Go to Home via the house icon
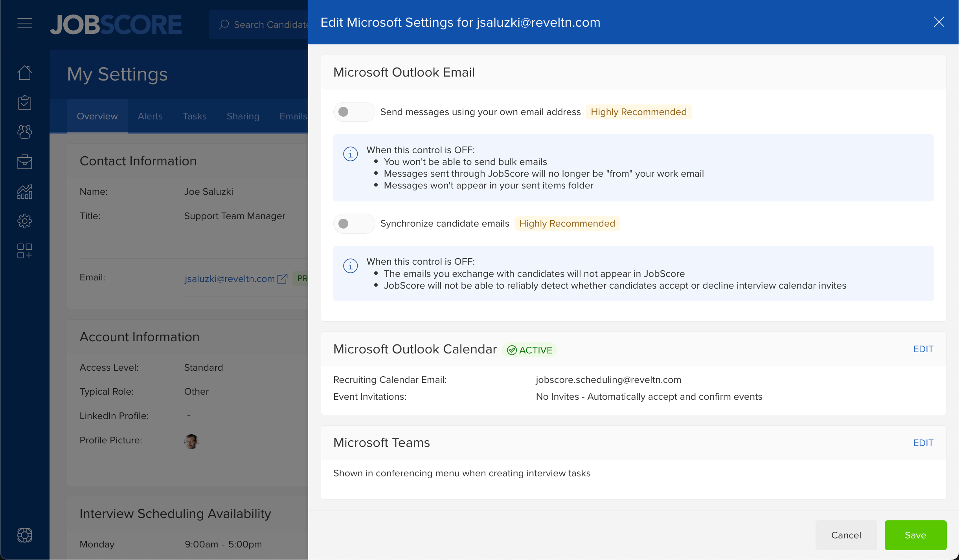Screen dimensions: 959x560 pos(24,72)
